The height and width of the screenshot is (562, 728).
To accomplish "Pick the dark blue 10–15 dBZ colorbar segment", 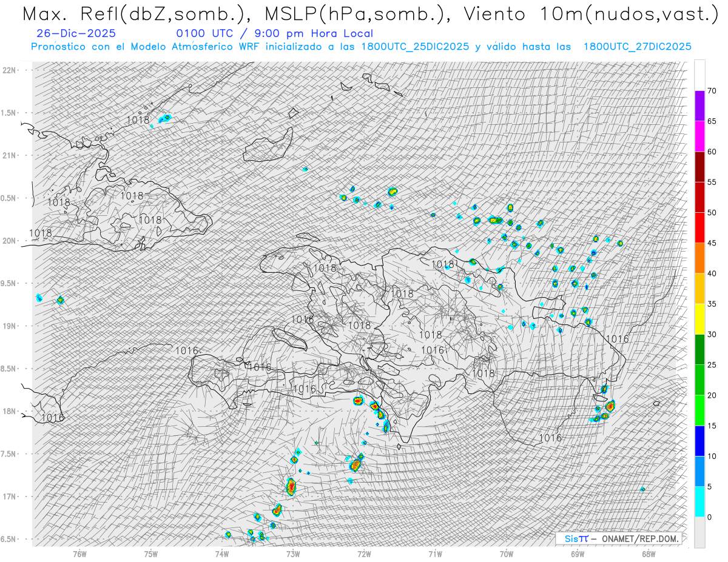I will tap(699, 441).
